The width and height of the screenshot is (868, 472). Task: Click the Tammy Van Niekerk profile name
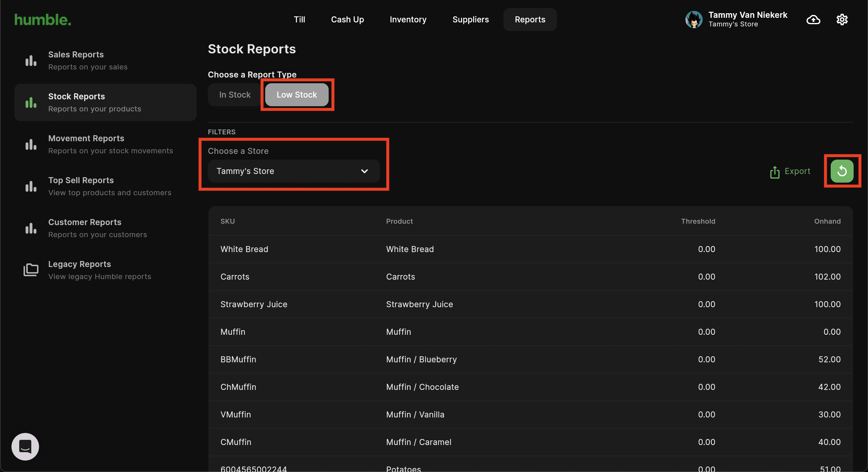(x=748, y=15)
